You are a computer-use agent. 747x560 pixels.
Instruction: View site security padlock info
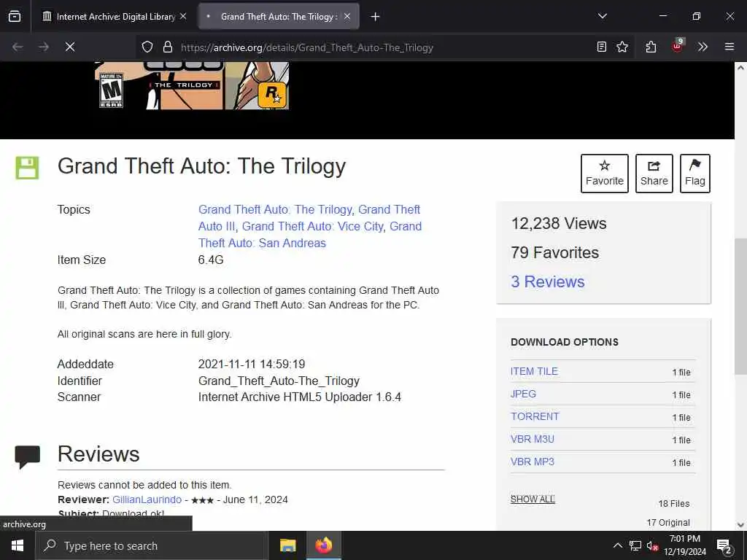[x=167, y=47]
